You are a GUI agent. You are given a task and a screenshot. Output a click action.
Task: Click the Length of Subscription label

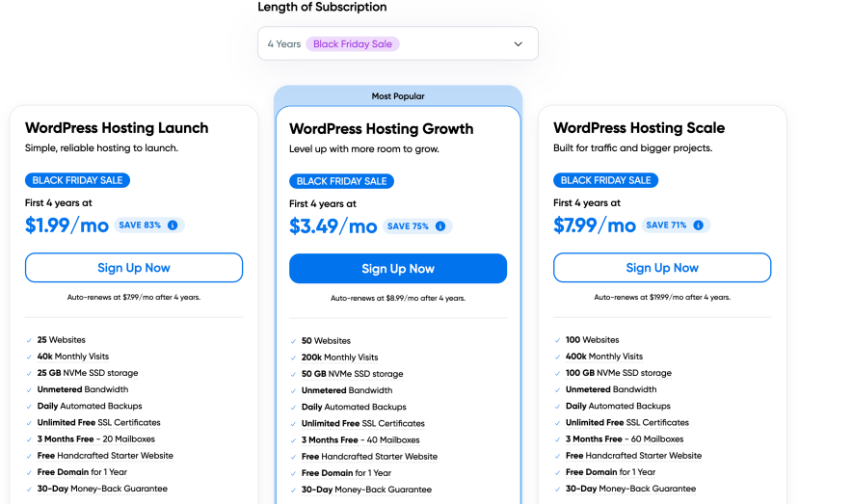(x=322, y=7)
